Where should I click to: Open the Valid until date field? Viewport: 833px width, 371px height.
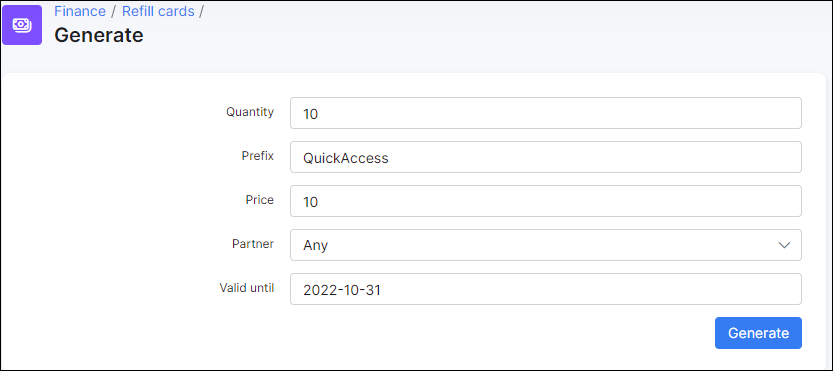tap(546, 289)
